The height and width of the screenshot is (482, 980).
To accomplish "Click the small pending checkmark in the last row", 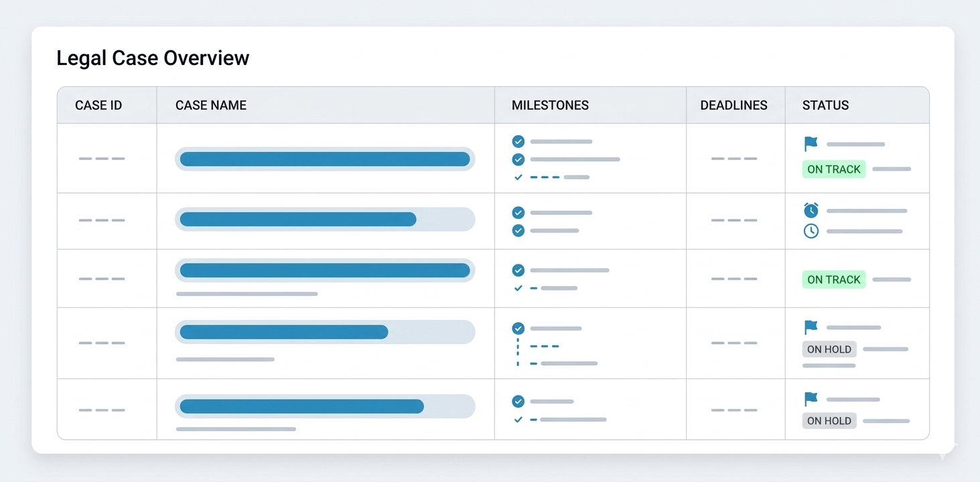I will coord(518,420).
